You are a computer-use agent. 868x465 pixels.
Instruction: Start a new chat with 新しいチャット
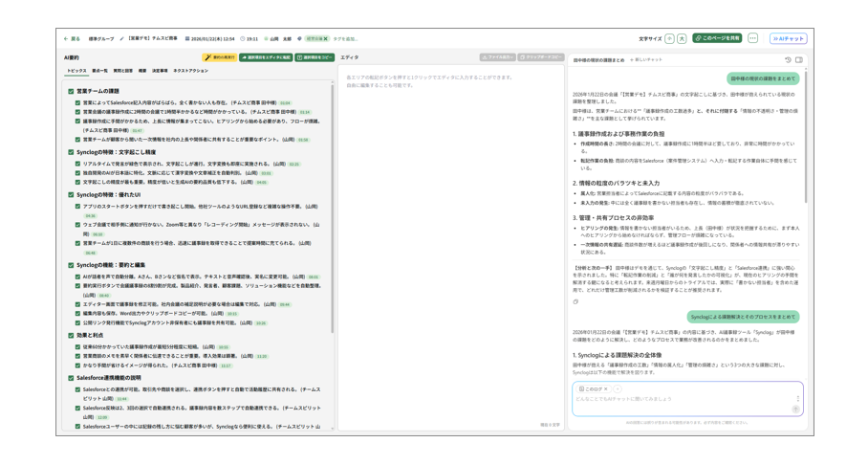coord(645,60)
